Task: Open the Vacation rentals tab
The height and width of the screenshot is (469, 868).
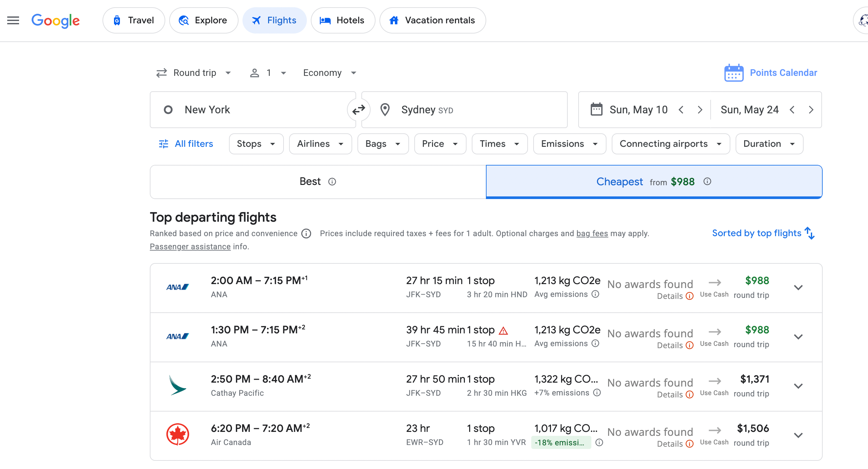Action: coord(432,21)
